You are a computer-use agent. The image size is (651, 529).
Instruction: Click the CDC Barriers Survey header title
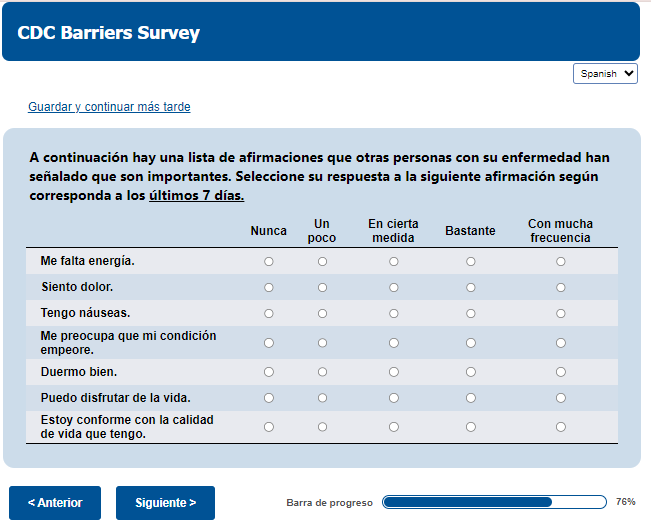[x=109, y=33]
